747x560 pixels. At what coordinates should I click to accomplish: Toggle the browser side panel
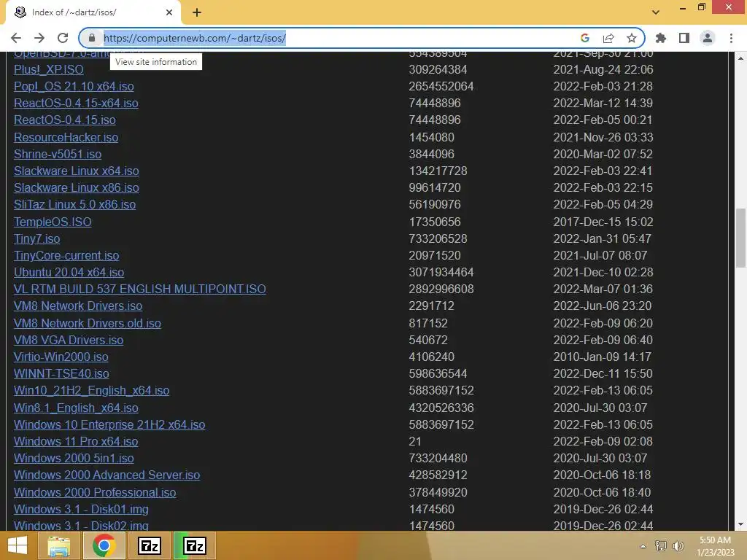pyautogui.click(x=684, y=38)
